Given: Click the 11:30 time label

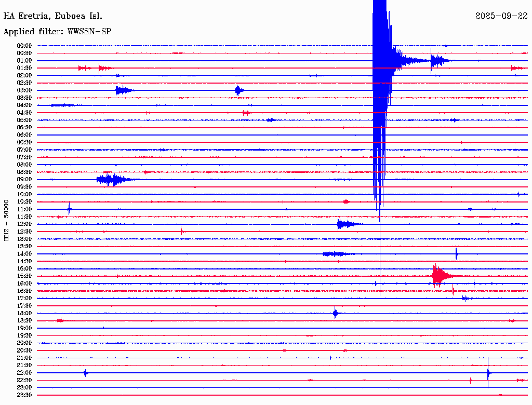Looking at the screenshot, I should [x=24, y=217].
